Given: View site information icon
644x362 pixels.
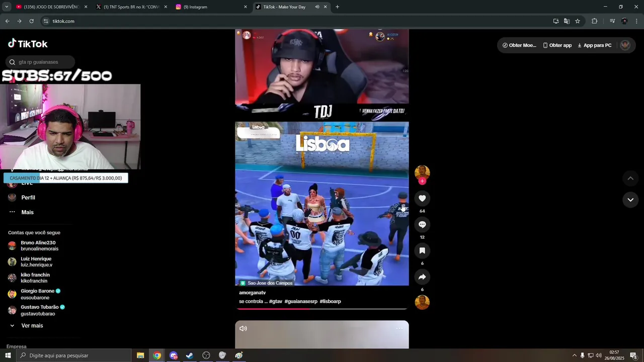Looking at the screenshot, I should point(46,21).
